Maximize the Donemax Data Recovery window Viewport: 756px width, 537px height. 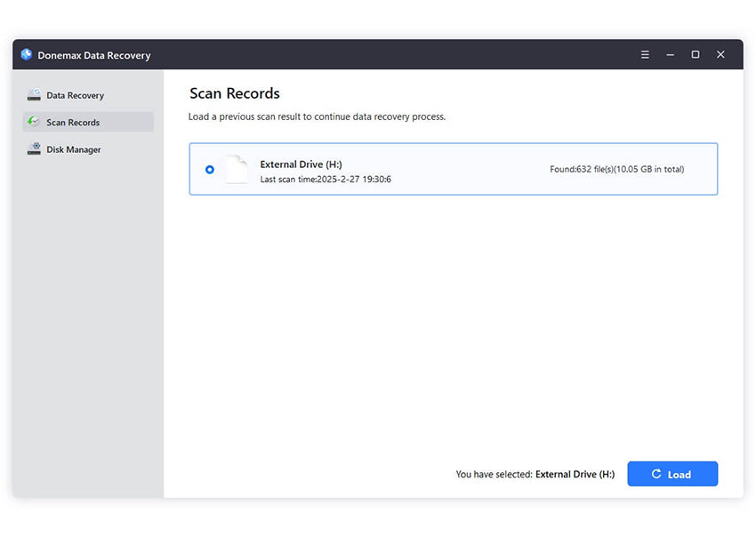point(696,54)
